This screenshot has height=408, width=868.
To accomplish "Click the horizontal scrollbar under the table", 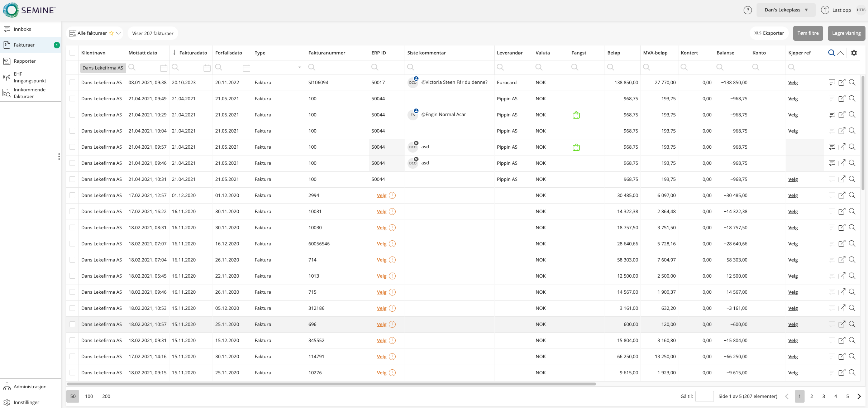I will point(331,384).
